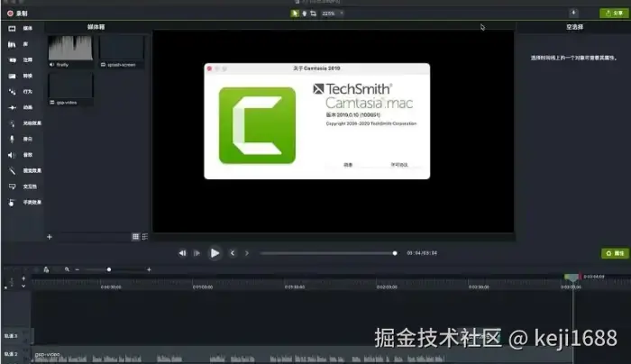Click the Camtasia green logo in About dialog
The width and height of the screenshot is (631, 364).
(x=257, y=125)
